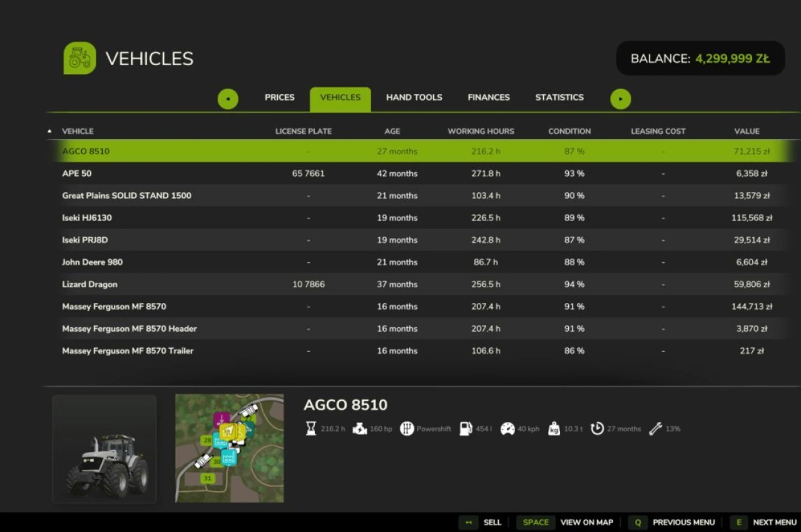Click the AGCO 8510 tractor thumbnail
Viewport: 801px width, 532px height.
(x=105, y=449)
